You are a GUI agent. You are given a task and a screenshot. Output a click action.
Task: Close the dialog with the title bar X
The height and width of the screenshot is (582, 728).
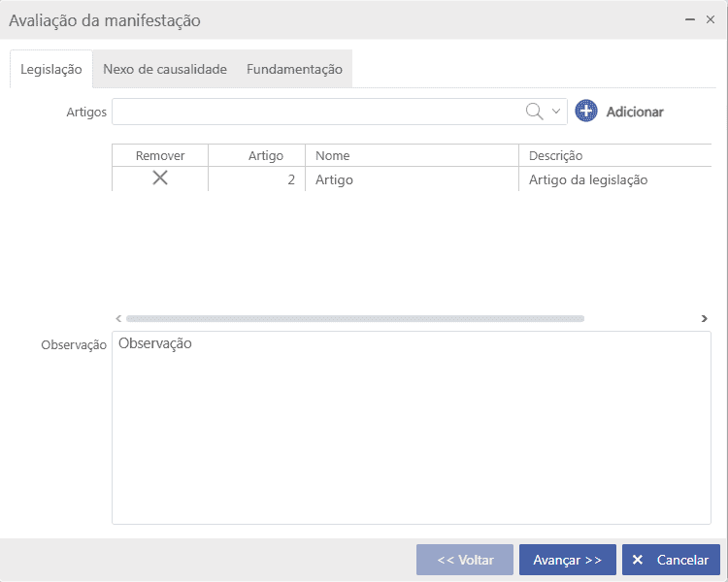click(x=711, y=19)
